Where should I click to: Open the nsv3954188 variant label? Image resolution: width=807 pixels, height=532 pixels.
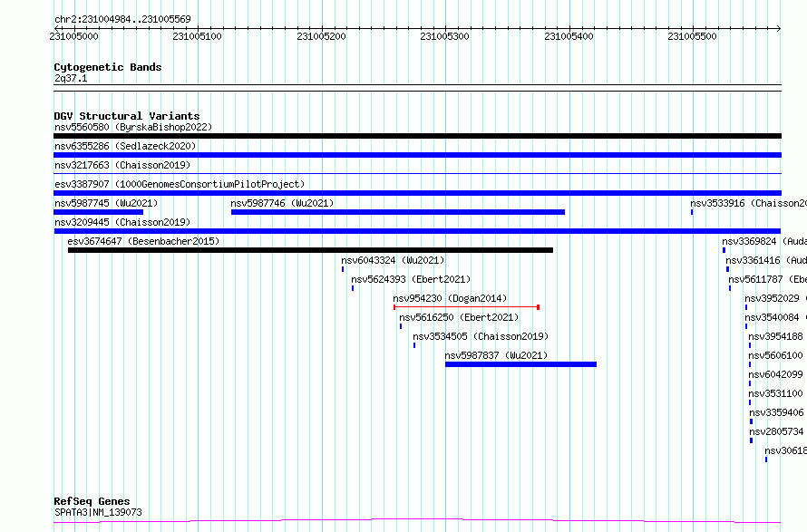[x=775, y=336]
